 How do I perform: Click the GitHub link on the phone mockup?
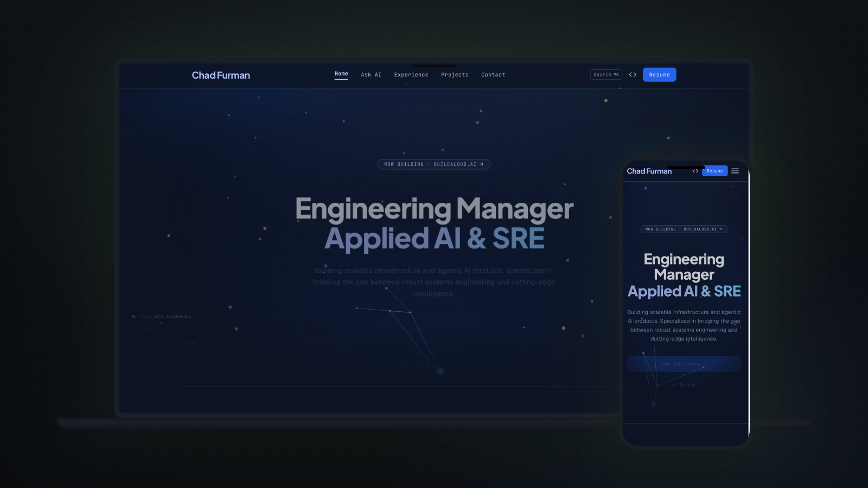point(684,385)
